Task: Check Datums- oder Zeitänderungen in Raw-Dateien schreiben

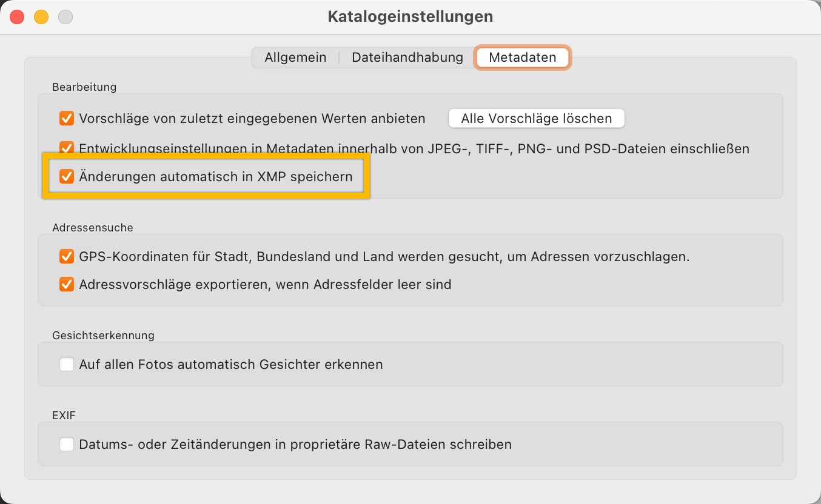Action: pos(67,444)
